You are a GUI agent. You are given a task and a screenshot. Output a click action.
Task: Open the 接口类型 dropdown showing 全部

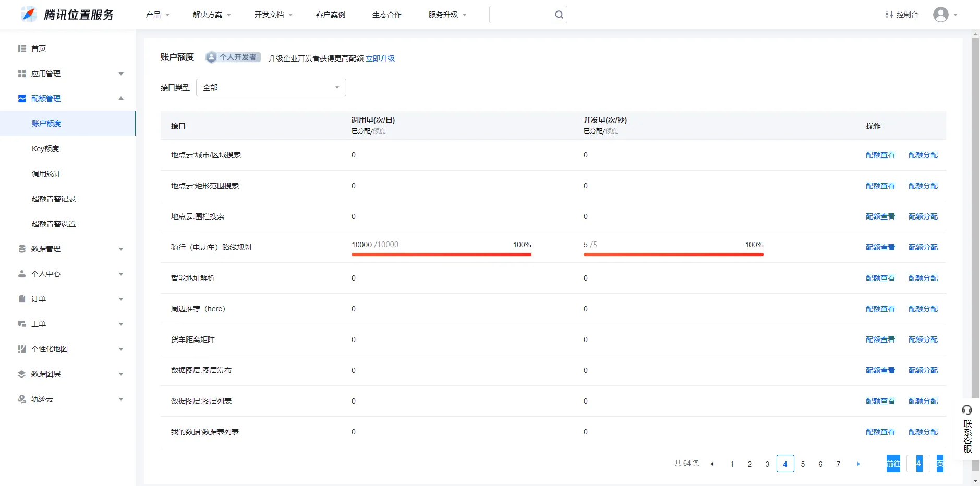[271, 88]
